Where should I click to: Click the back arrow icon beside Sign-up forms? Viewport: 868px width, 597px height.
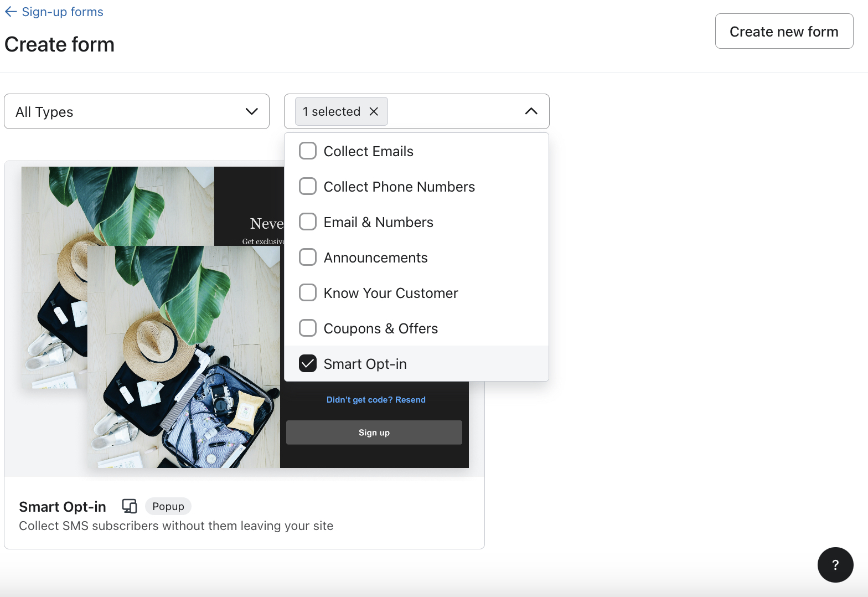pos(11,12)
